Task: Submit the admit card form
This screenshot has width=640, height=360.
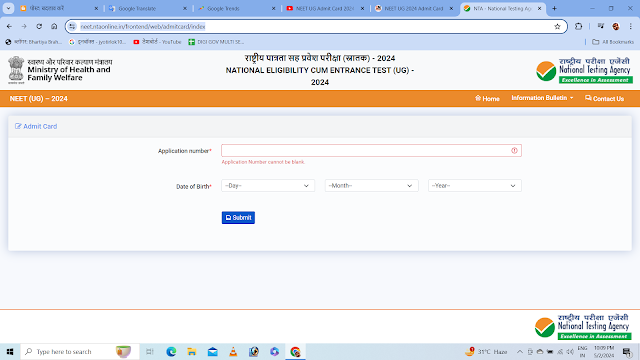Action: [238, 218]
